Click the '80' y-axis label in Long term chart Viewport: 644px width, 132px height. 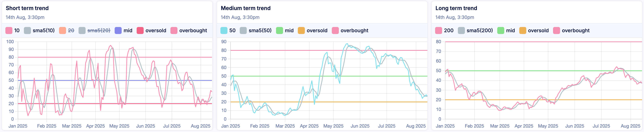click(438, 42)
